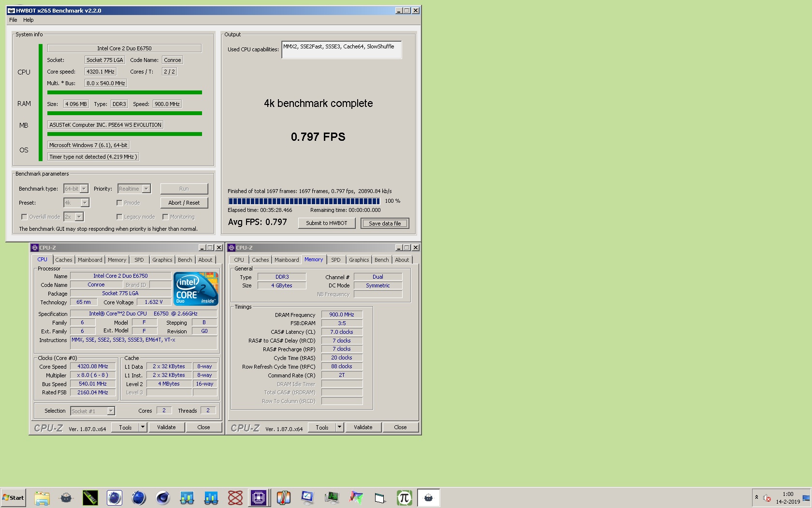
Task: Click the Run button
Action: 184,189
